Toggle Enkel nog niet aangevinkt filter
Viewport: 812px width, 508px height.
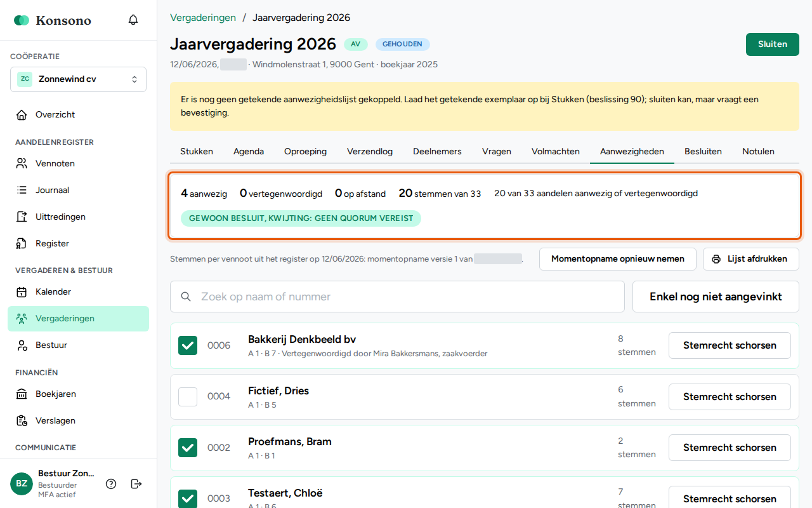[716, 297]
